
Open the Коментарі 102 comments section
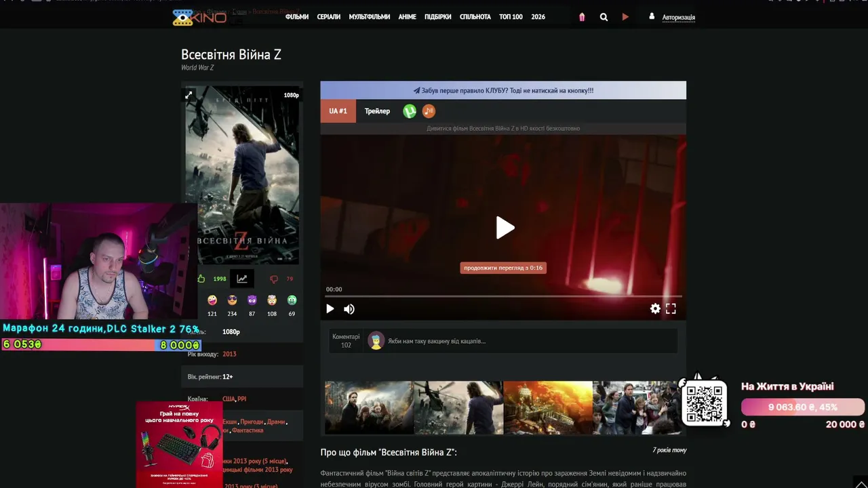tap(346, 341)
